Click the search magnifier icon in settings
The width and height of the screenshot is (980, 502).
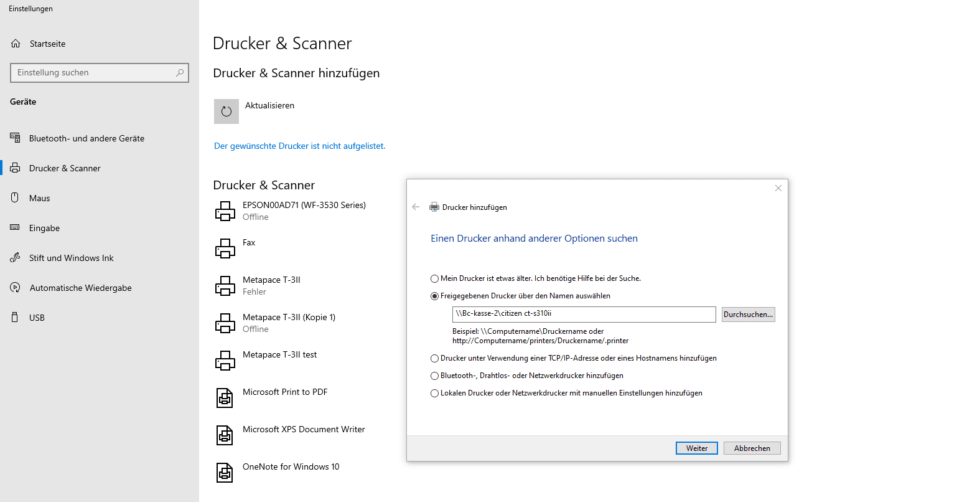[180, 73]
